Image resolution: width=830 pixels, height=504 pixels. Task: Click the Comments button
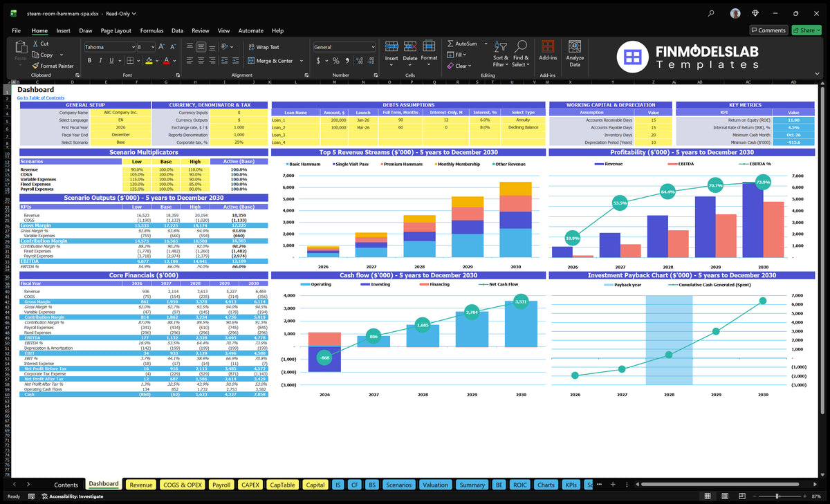[x=768, y=30]
